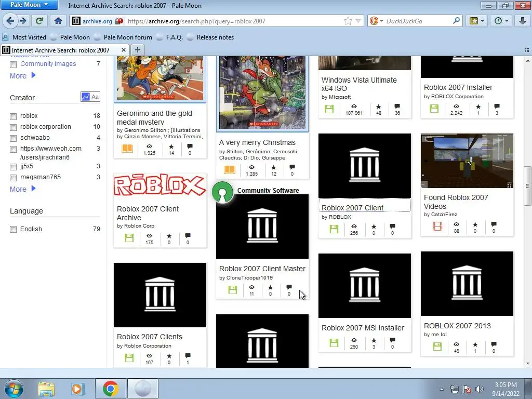Click the Community Software collection icon
532x399 pixels.
(x=222, y=192)
